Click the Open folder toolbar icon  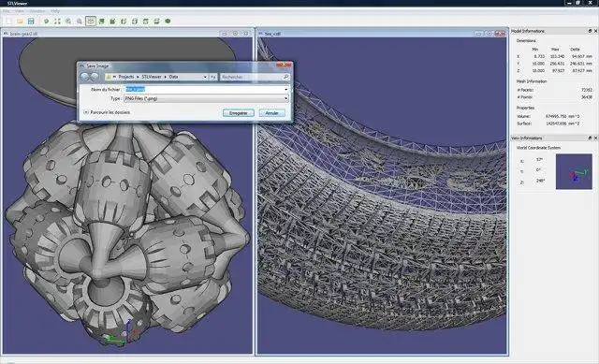[x=20, y=21]
